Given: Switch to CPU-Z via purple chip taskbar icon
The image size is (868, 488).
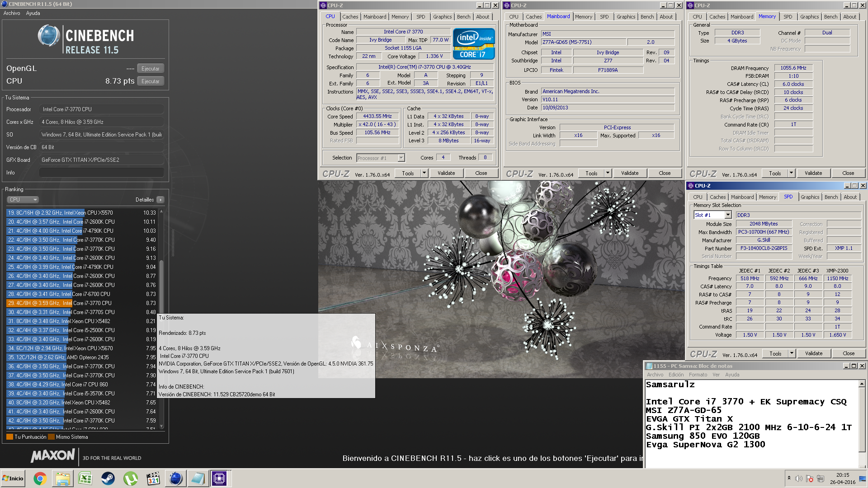Looking at the screenshot, I should click(220, 479).
